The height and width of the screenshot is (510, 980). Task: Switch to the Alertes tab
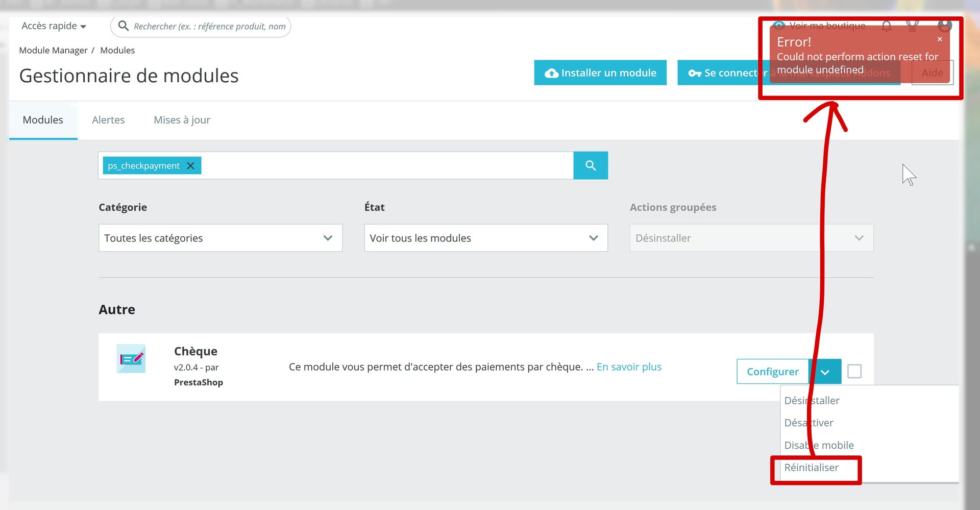(108, 120)
